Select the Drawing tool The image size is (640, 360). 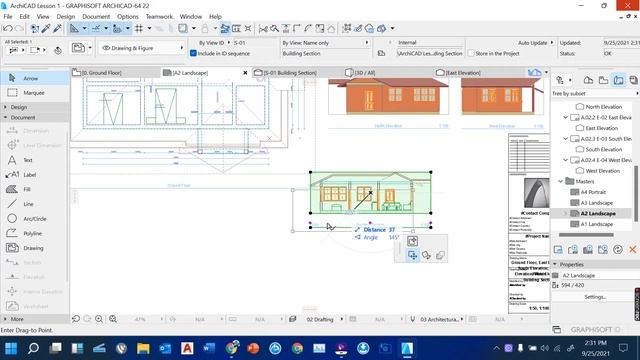coord(35,248)
